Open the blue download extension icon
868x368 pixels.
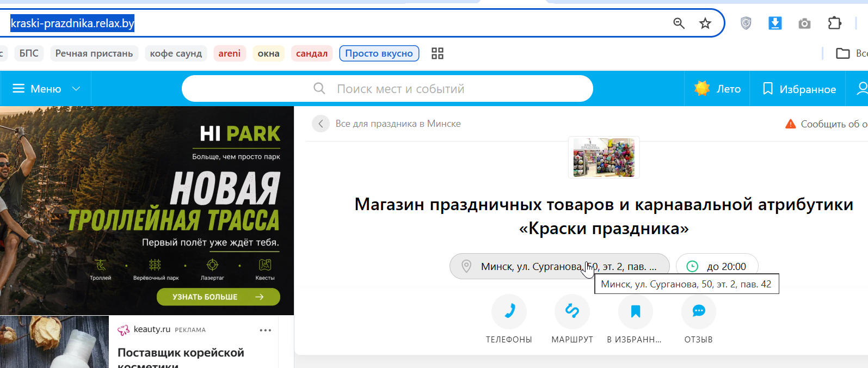[x=775, y=23]
